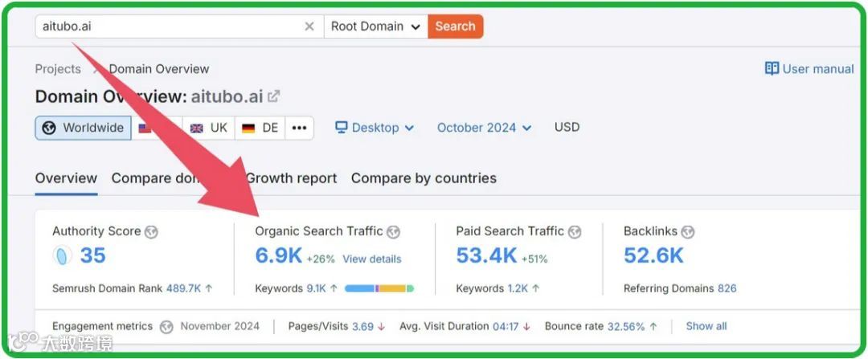The height and width of the screenshot is (359, 868).
Task: Open the Desktop device dropdown
Action: tap(375, 128)
